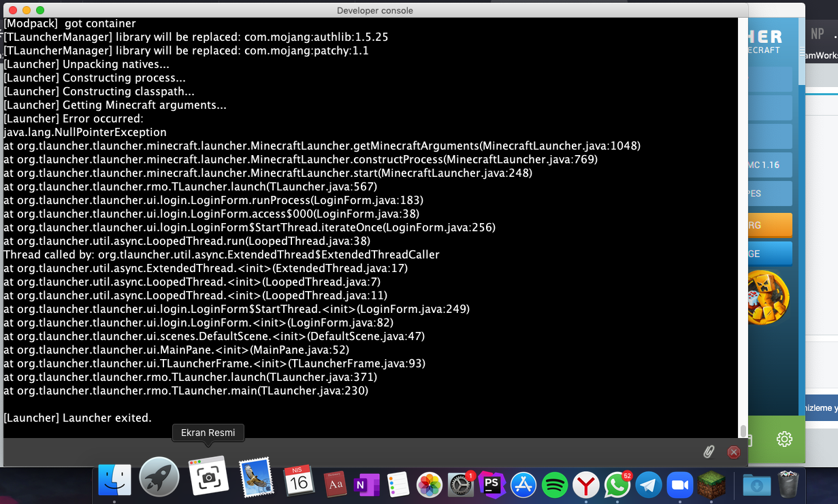Click the red X icon in console footer
This screenshot has height=504, width=838.
point(733,452)
